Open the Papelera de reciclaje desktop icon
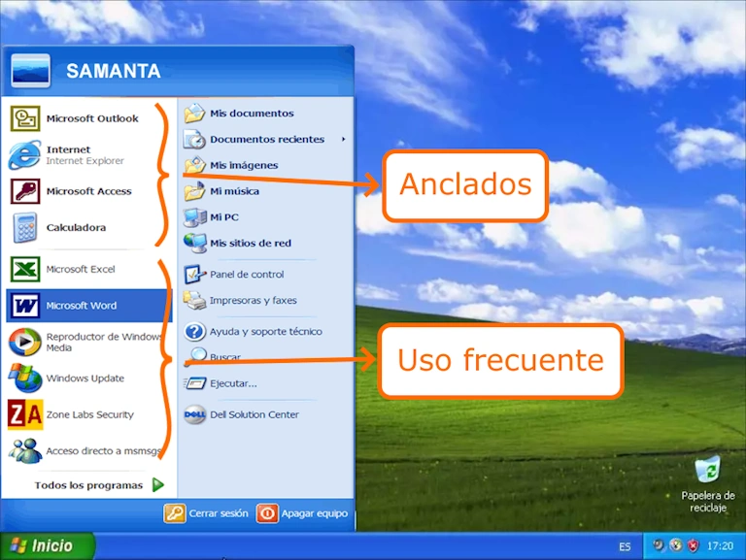The width and height of the screenshot is (746, 560). [x=708, y=470]
